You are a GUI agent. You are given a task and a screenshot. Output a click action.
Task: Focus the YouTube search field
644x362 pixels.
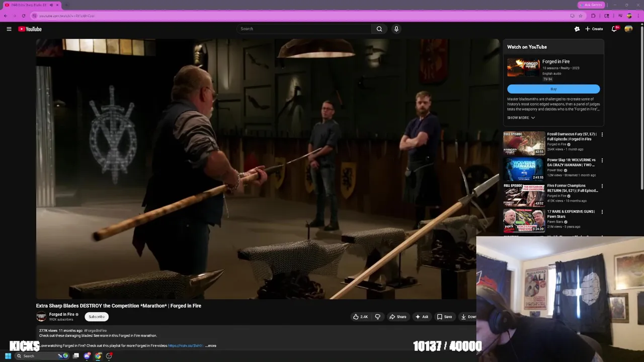(304, 29)
